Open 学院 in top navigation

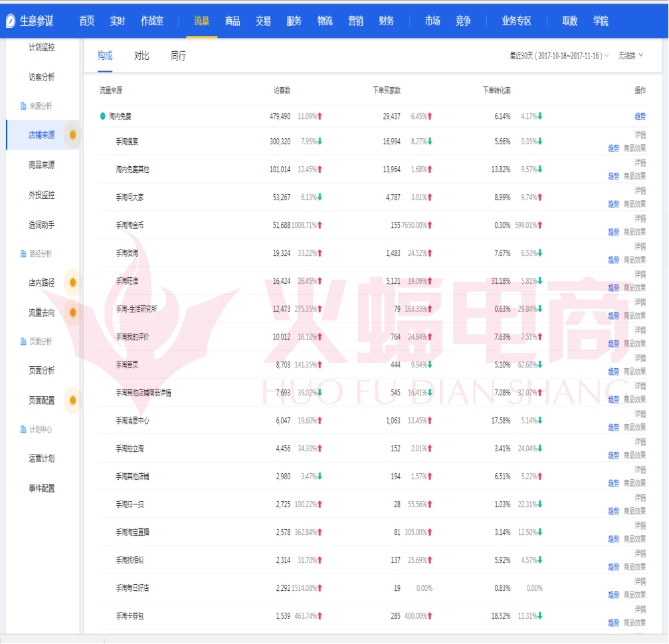[601, 21]
